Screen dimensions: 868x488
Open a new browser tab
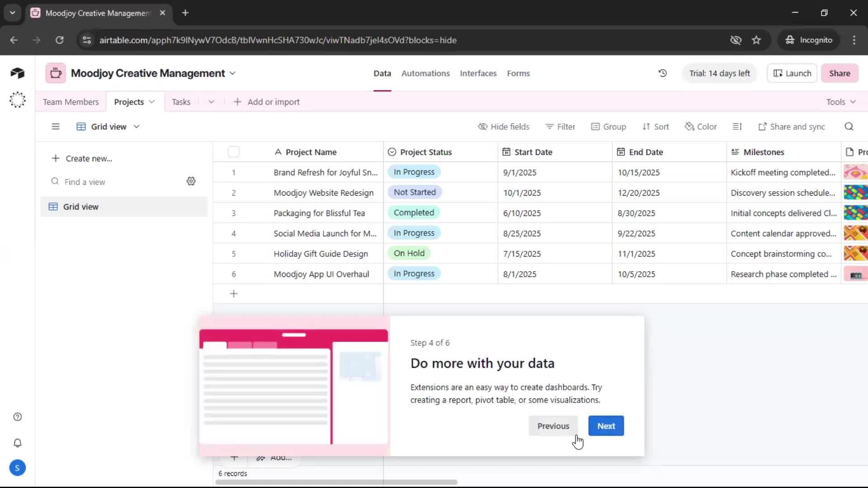[185, 13]
